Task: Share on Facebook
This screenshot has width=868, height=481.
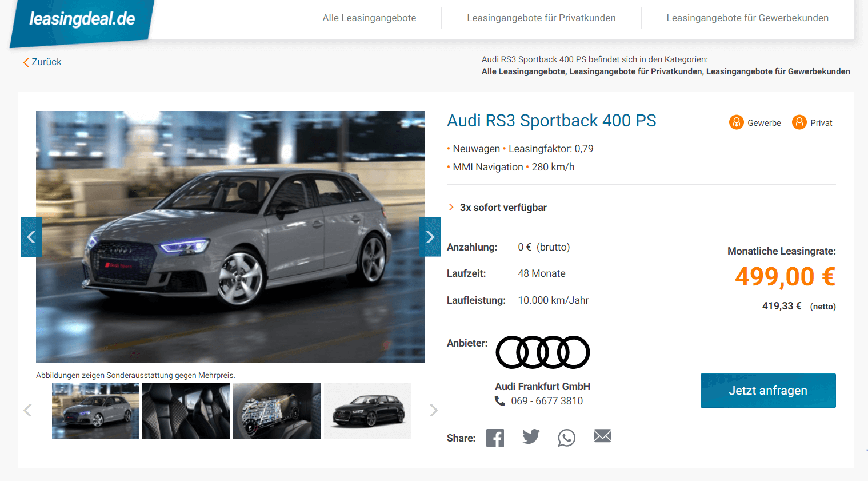Action: pos(495,438)
